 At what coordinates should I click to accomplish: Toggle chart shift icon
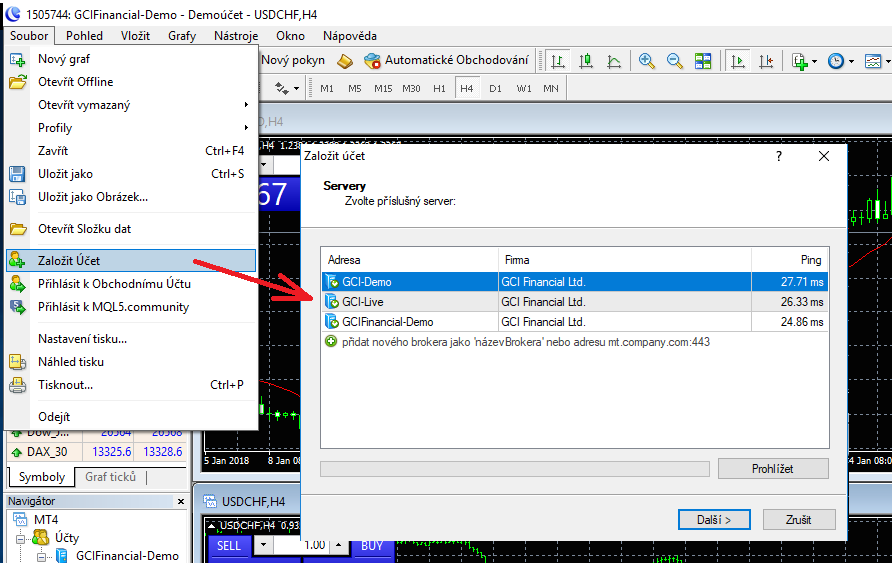pyautogui.click(x=766, y=61)
